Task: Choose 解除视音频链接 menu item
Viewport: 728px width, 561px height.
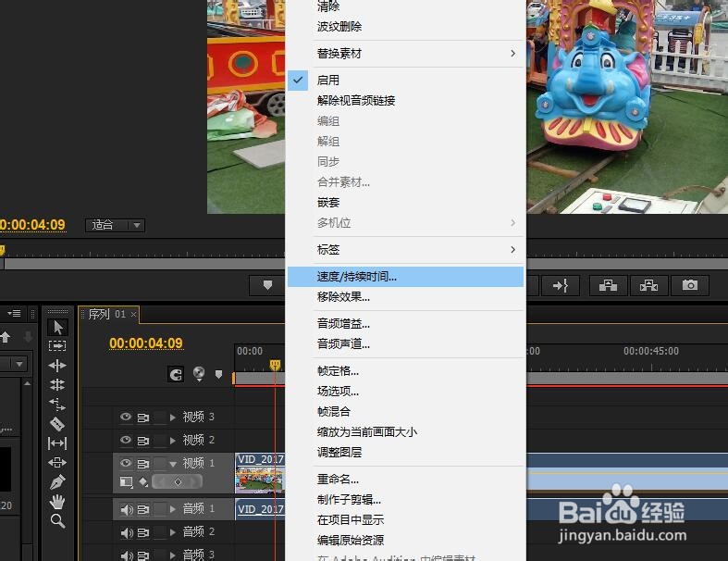Action: coord(406,100)
